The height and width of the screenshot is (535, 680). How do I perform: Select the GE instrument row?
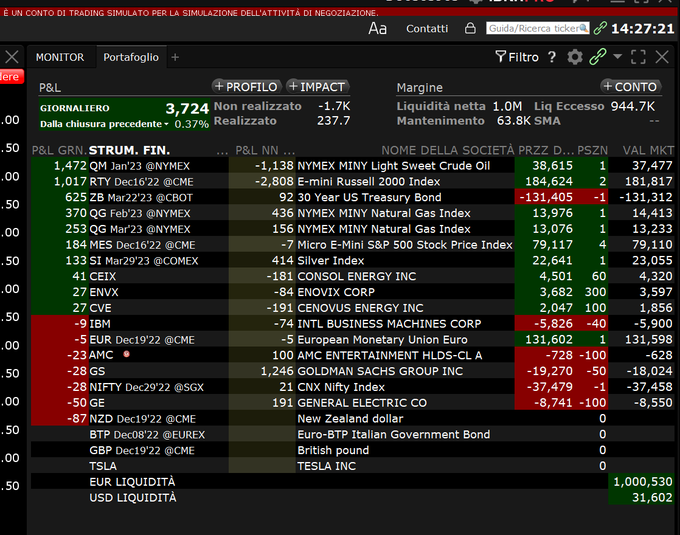click(x=353, y=403)
